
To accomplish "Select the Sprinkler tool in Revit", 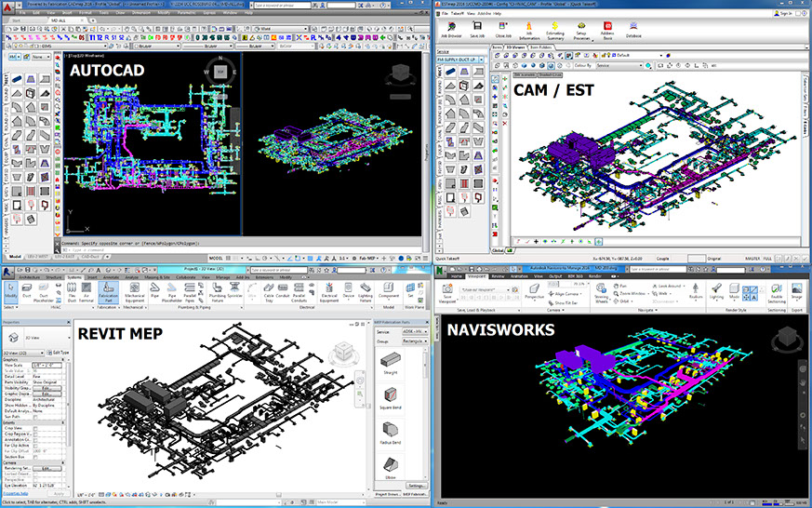I will tap(235, 290).
